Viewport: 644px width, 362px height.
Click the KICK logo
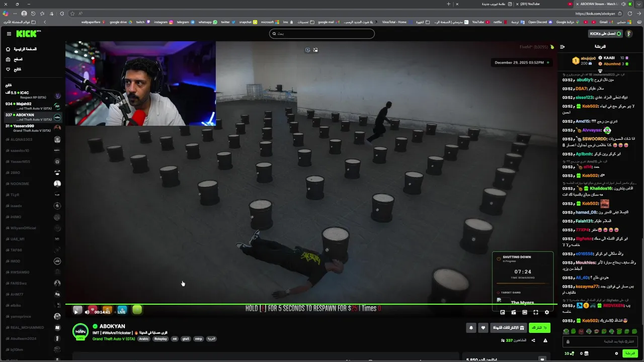click(28, 34)
